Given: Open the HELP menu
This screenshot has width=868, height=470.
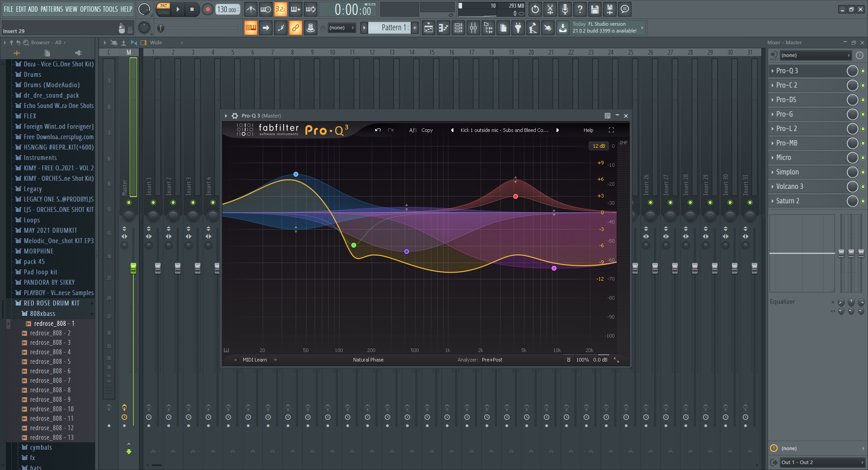Looking at the screenshot, I should [x=127, y=9].
